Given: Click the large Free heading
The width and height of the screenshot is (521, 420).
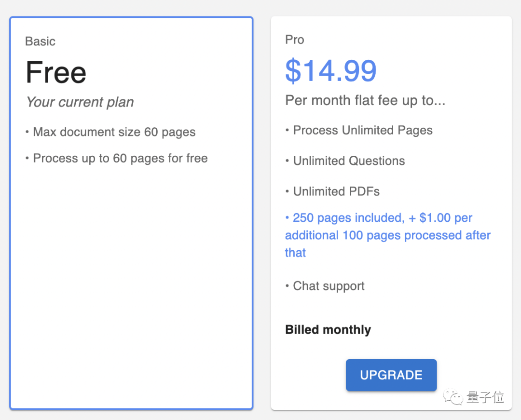Looking at the screenshot, I should [x=56, y=72].
